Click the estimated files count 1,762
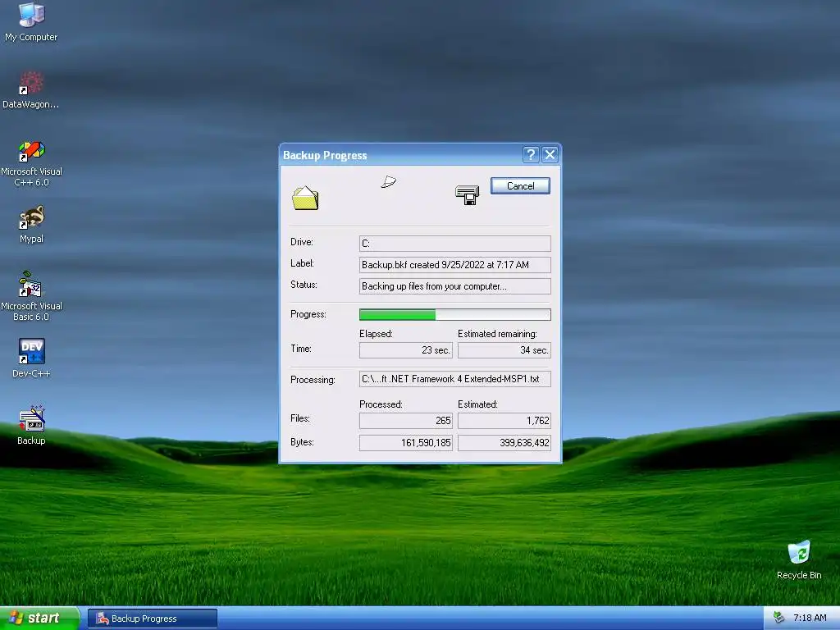 coord(504,421)
